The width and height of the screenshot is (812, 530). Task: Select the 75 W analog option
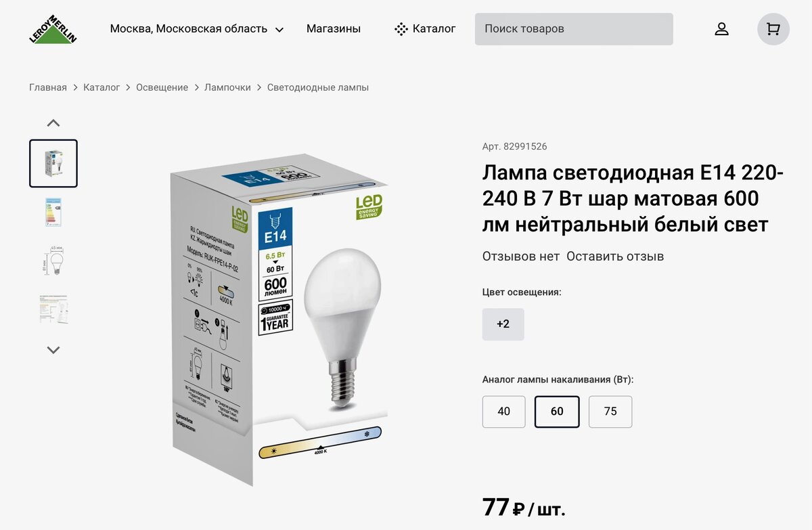(610, 412)
